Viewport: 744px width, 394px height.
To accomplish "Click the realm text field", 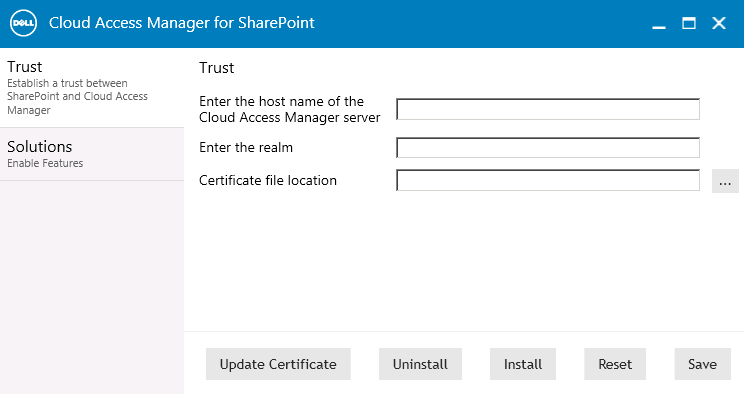I will tap(548, 148).
